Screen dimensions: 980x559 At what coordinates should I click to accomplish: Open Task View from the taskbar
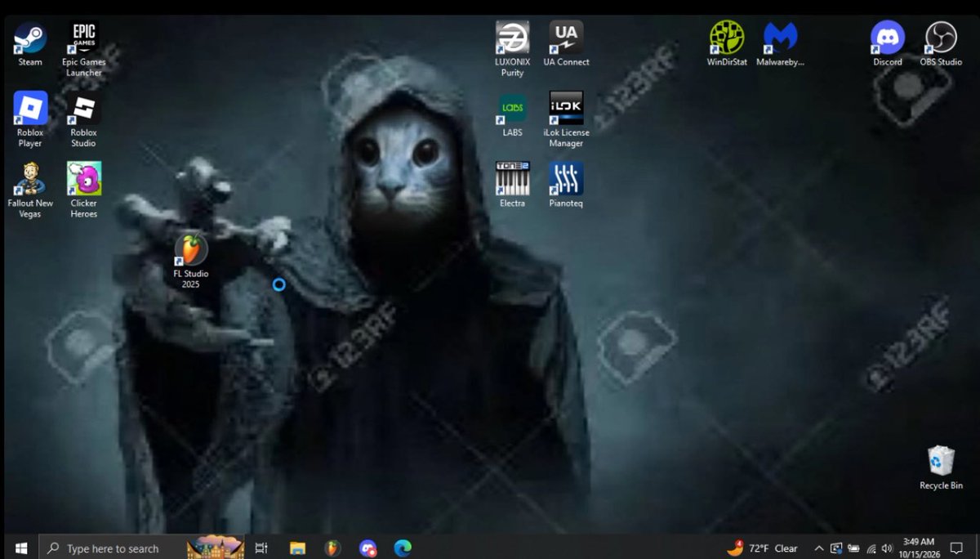click(261, 548)
